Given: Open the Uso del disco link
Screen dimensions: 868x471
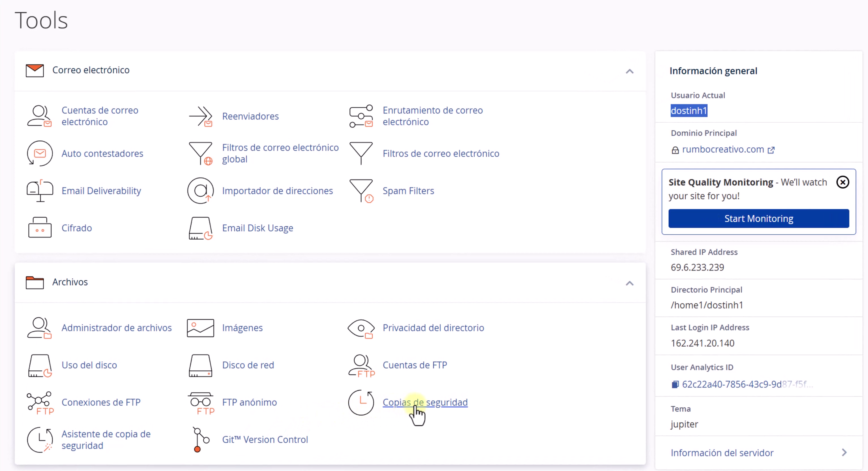Looking at the screenshot, I should tap(89, 365).
